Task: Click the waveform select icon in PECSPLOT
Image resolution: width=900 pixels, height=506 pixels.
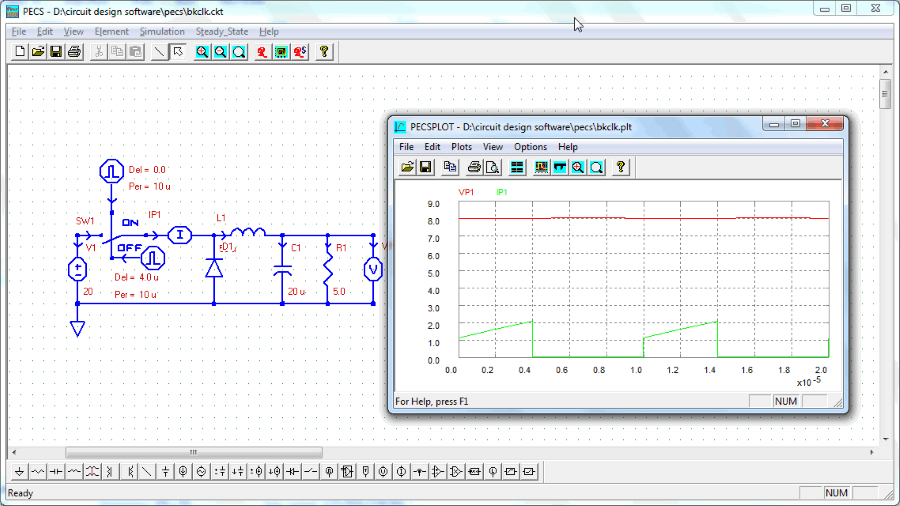Action: [541, 167]
